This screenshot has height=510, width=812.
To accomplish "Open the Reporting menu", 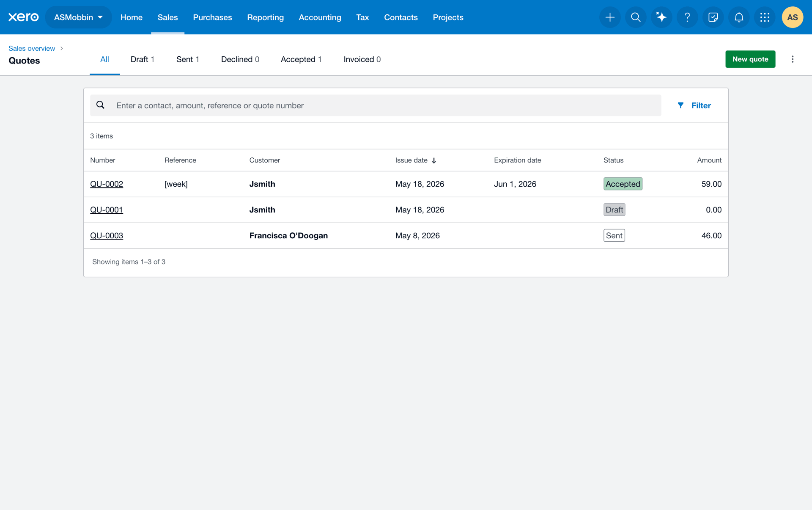I will pyautogui.click(x=265, y=17).
